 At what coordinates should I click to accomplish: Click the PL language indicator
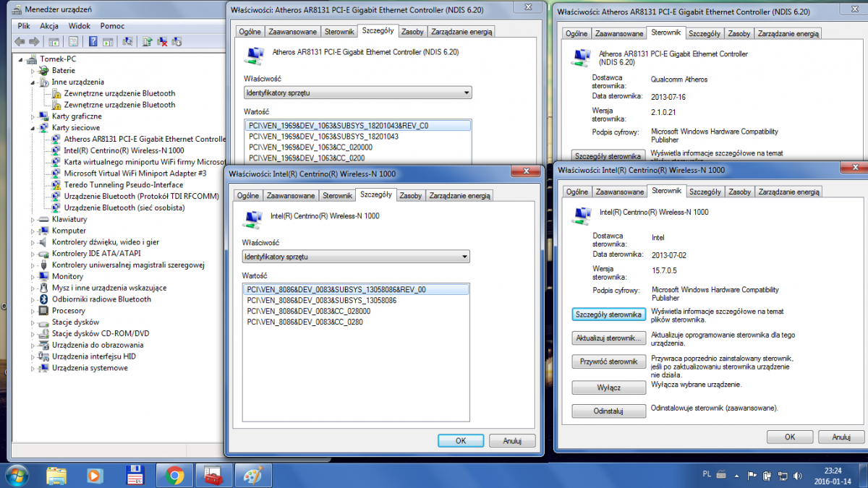pos(707,474)
